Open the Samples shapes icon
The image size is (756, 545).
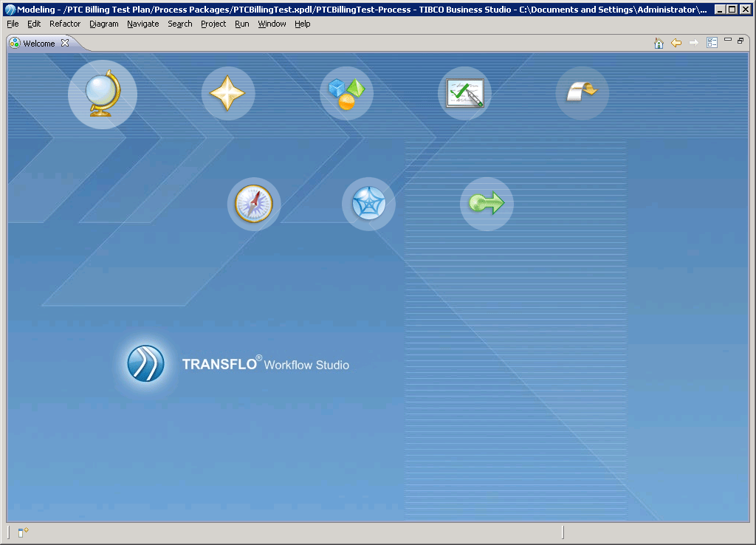tap(346, 93)
